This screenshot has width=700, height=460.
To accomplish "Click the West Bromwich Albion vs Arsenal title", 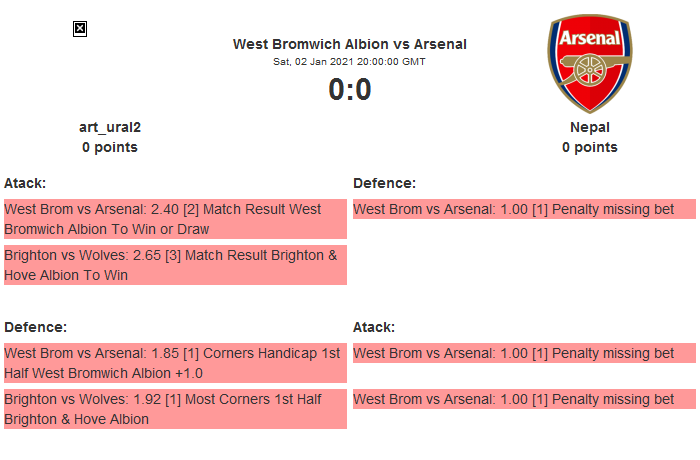I will (349, 44).
